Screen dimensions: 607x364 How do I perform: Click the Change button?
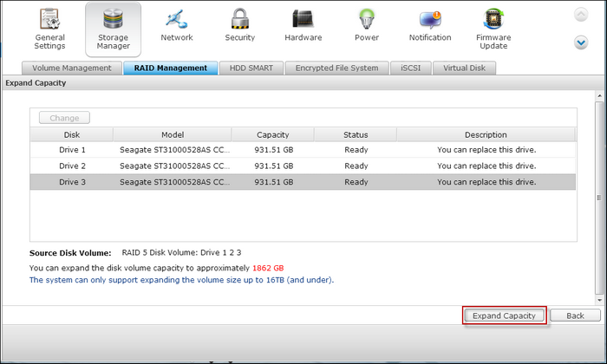coord(64,118)
